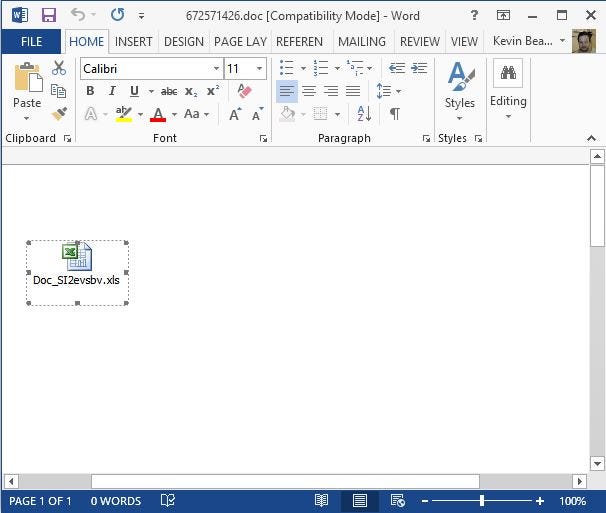
Task: Click the PAGE 1 OF 1 indicator
Action: coord(40,501)
